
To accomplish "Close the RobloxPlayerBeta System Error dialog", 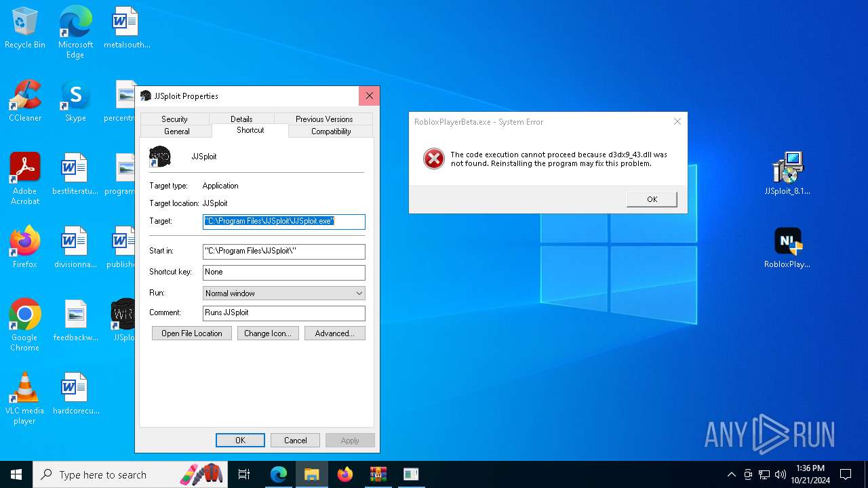I will point(677,122).
